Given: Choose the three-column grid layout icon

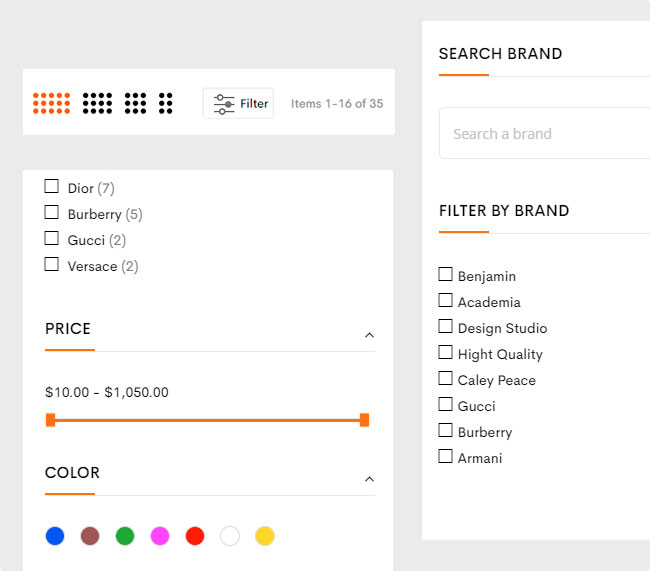Looking at the screenshot, I should [135, 103].
